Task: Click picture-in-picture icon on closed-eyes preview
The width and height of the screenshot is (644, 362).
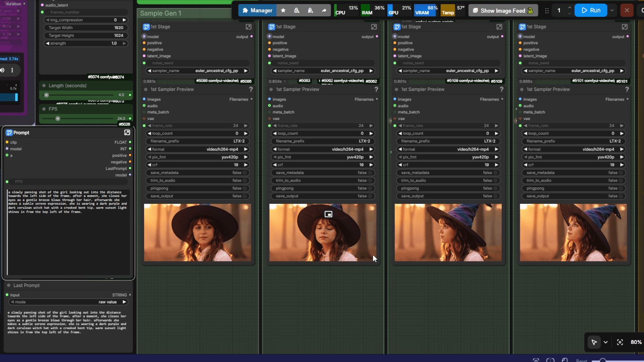Action: 328,214
